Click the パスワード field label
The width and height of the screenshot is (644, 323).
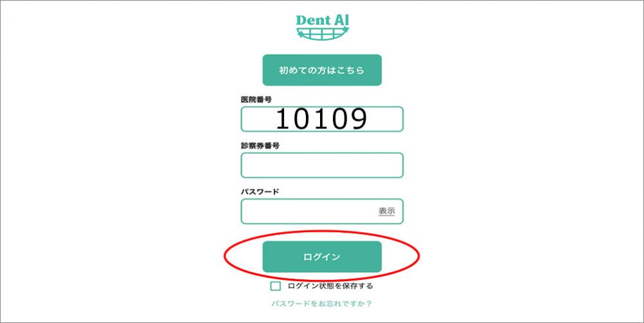[260, 191]
